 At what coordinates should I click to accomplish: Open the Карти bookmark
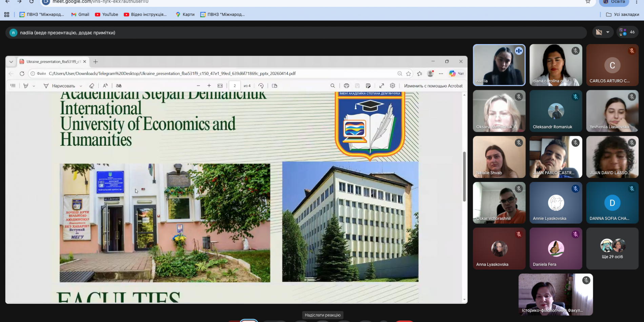pos(185,15)
